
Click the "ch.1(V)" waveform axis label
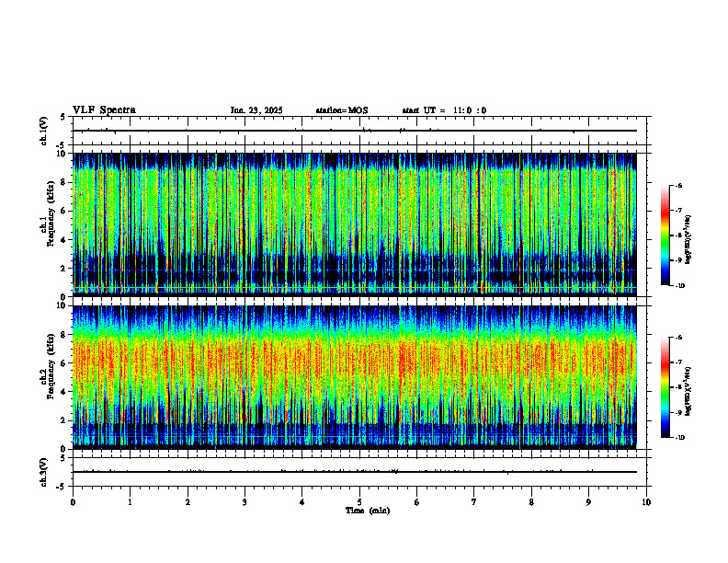44,131
